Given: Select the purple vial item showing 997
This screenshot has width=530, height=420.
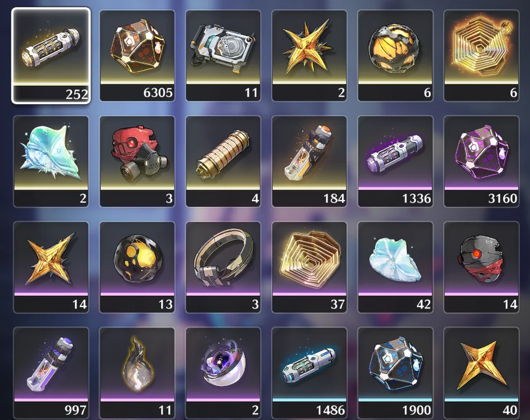Looking at the screenshot, I should [51, 373].
